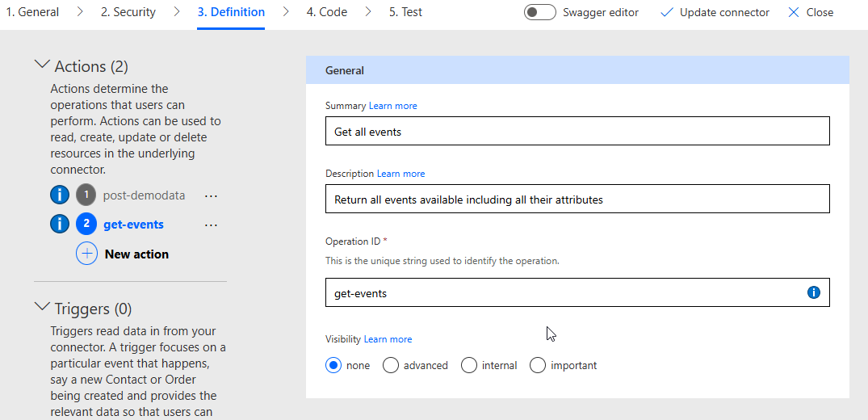Select the 'internal' visibility radio button
The height and width of the screenshot is (420, 868).
(469, 365)
